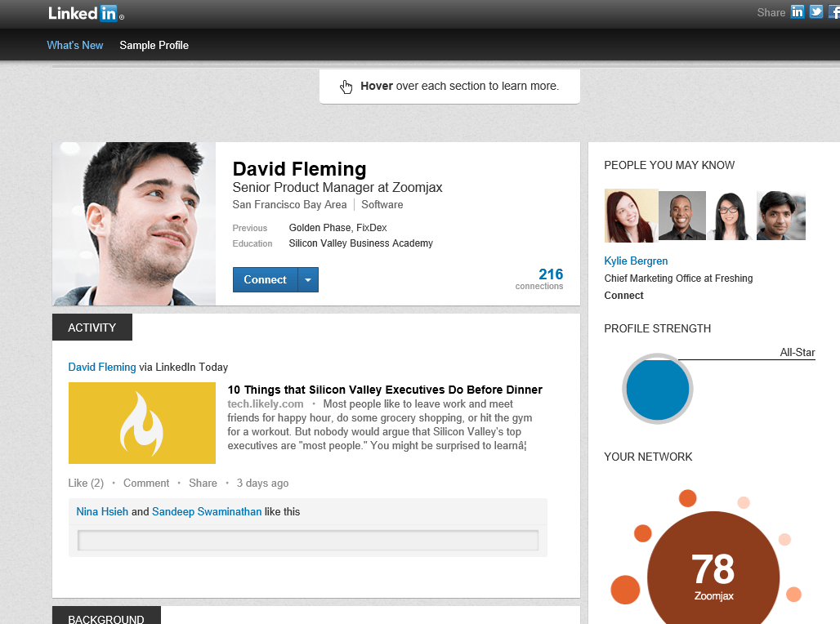Image resolution: width=840 pixels, height=624 pixels.
Task: Click the 'PROFILE STRENGTH' heading
Action: (x=657, y=328)
